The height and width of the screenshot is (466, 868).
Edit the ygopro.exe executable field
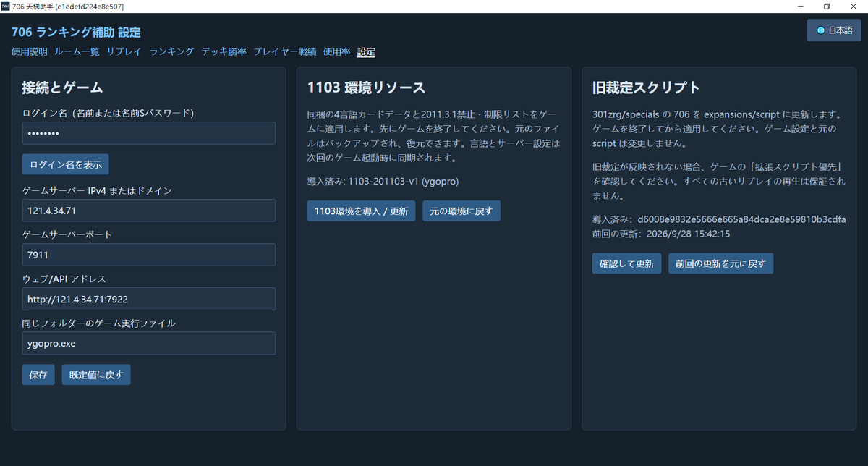149,343
